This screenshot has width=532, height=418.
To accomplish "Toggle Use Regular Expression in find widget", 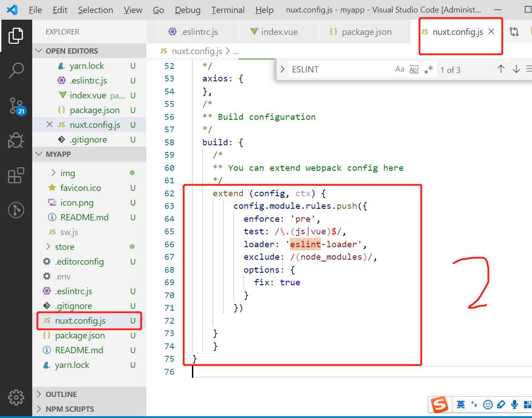I will (429, 69).
